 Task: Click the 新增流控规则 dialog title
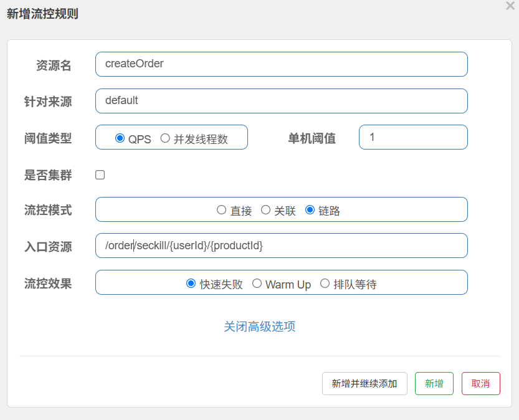(42, 14)
